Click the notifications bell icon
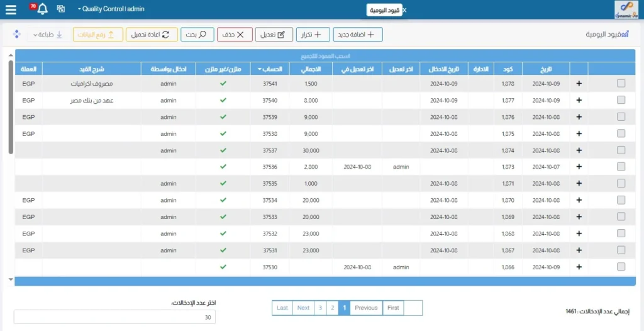Viewport: 644px width, 331px height. click(42, 9)
